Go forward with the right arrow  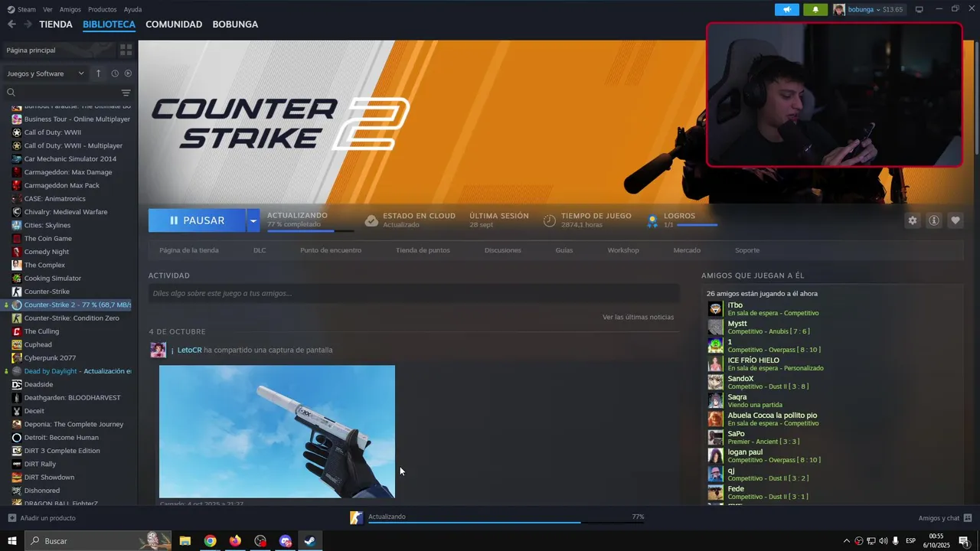[28, 24]
